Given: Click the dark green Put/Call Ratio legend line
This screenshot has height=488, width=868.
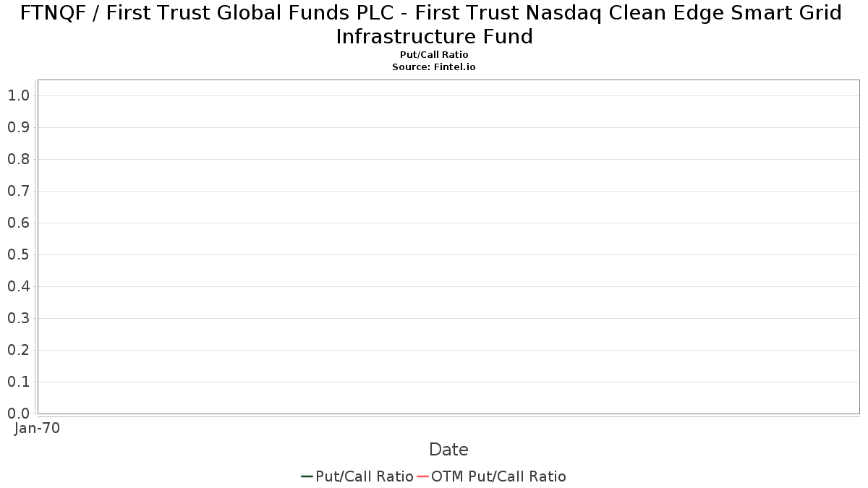Looking at the screenshot, I should (307, 476).
